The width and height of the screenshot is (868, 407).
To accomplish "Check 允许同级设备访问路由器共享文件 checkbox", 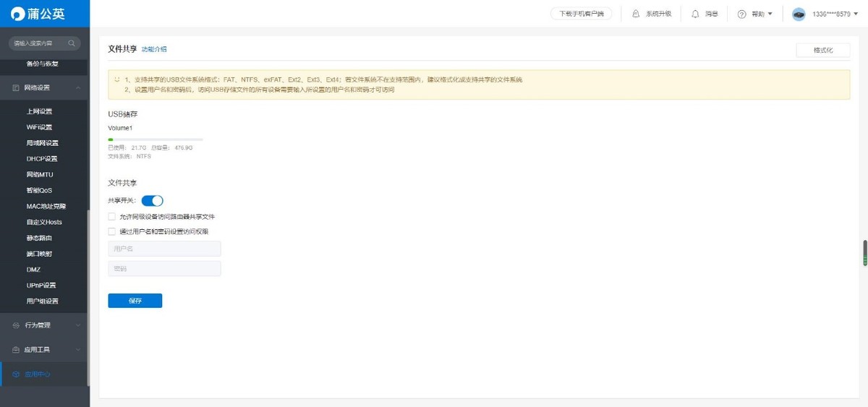I will (x=111, y=216).
